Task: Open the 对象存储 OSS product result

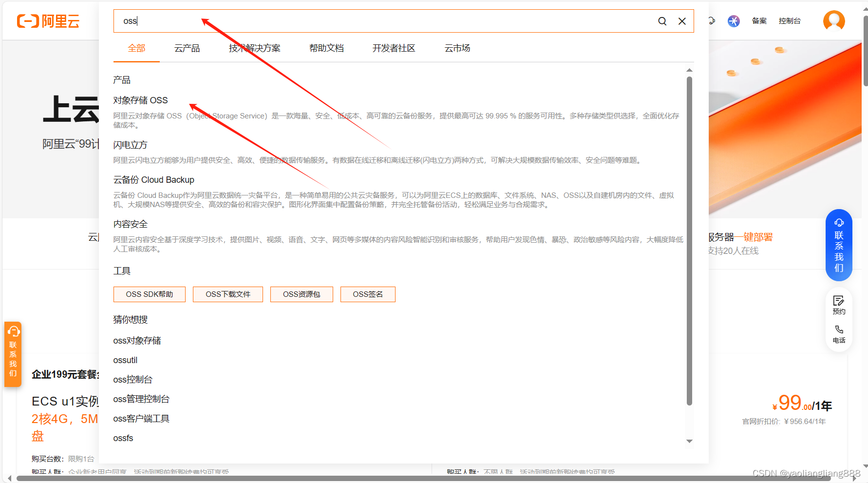Action: [x=140, y=100]
